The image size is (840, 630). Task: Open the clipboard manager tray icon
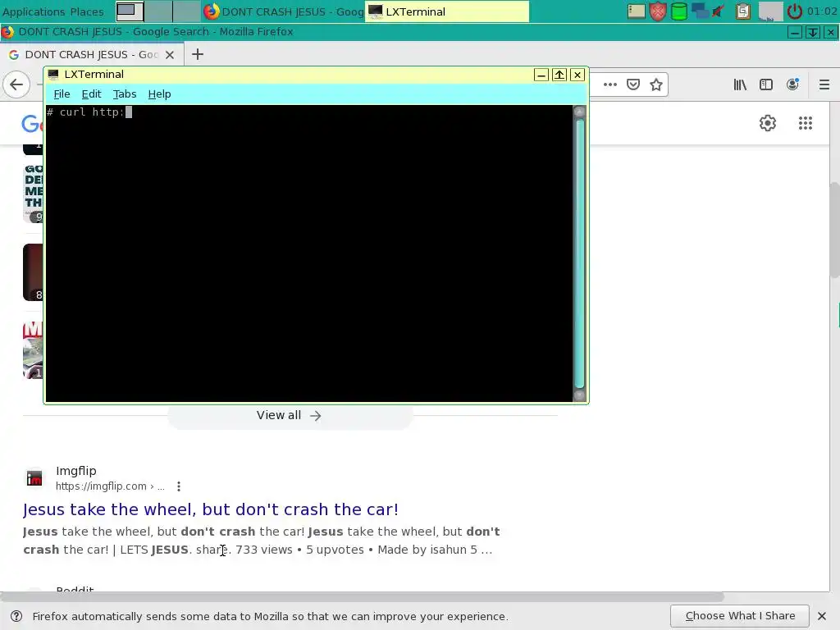point(743,11)
